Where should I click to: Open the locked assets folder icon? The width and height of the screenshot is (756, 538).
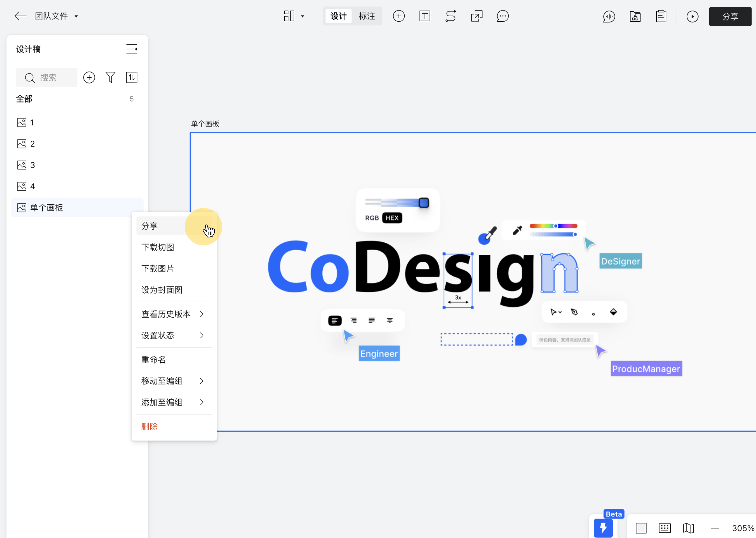[635, 17]
